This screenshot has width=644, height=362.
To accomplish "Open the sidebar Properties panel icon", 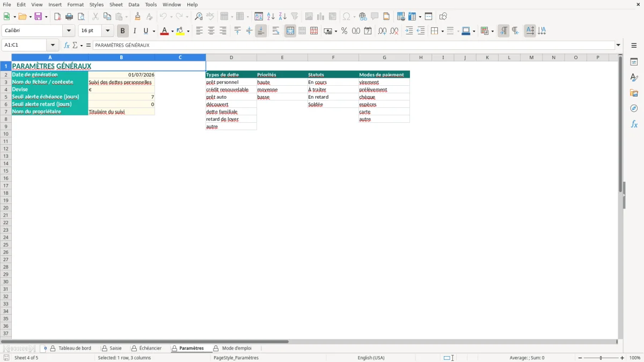I will click(x=634, y=62).
